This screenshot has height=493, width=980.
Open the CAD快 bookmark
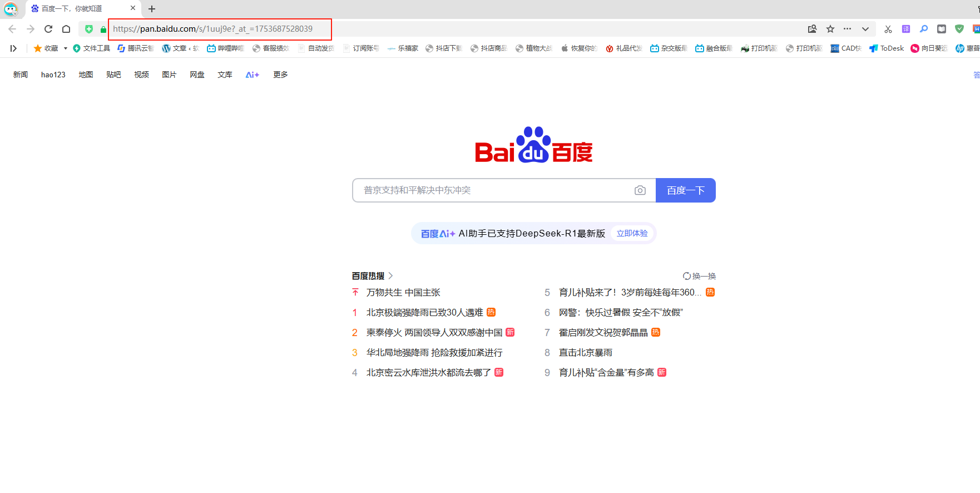pos(846,48)
